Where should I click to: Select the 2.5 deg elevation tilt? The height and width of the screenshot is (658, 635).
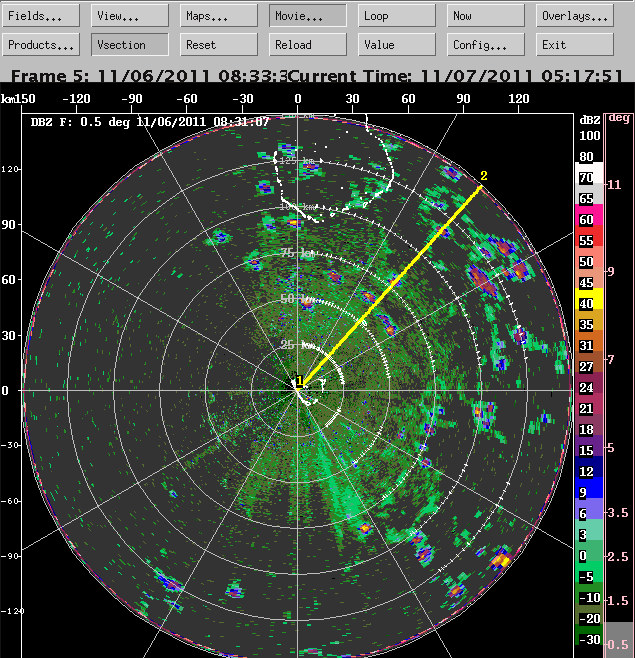(618, 556)
